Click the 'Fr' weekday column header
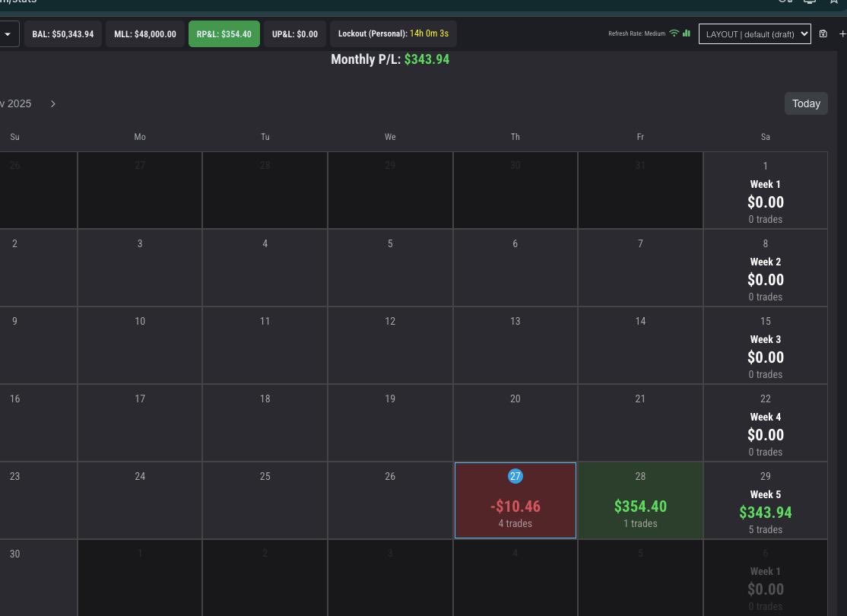 tap(640, 137)
